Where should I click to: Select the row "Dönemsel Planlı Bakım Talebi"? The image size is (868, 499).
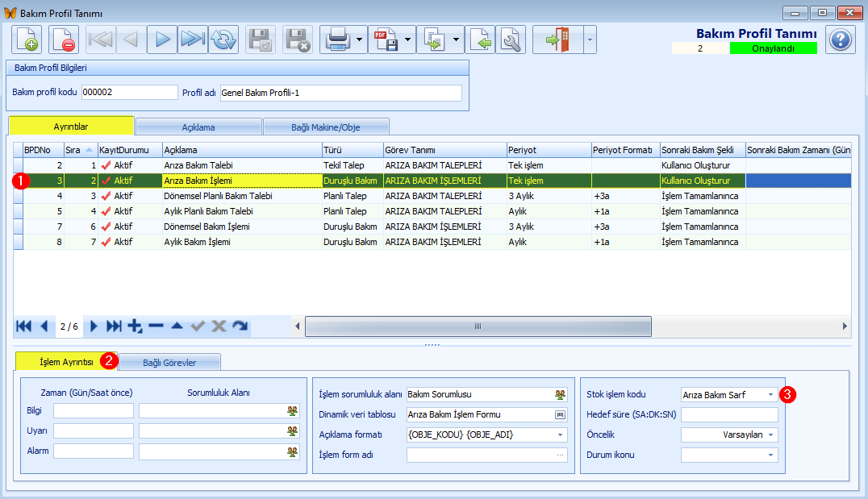tap(432, 196)
